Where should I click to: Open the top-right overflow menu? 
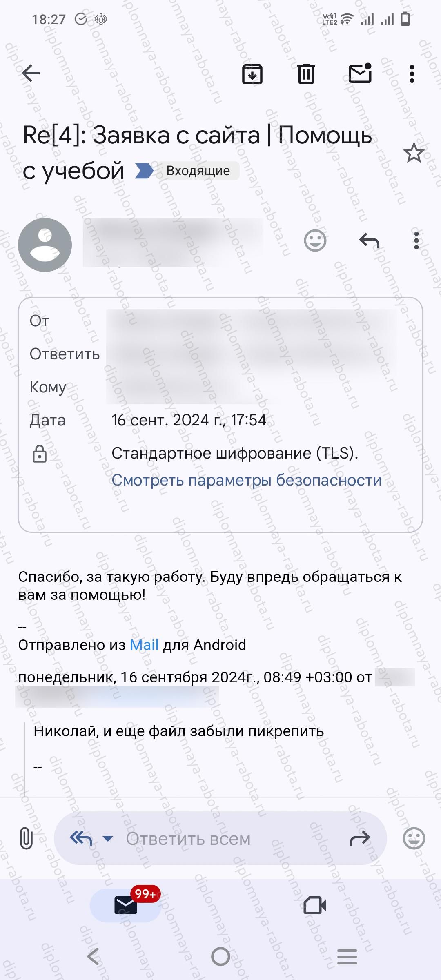tap(412, 74)
